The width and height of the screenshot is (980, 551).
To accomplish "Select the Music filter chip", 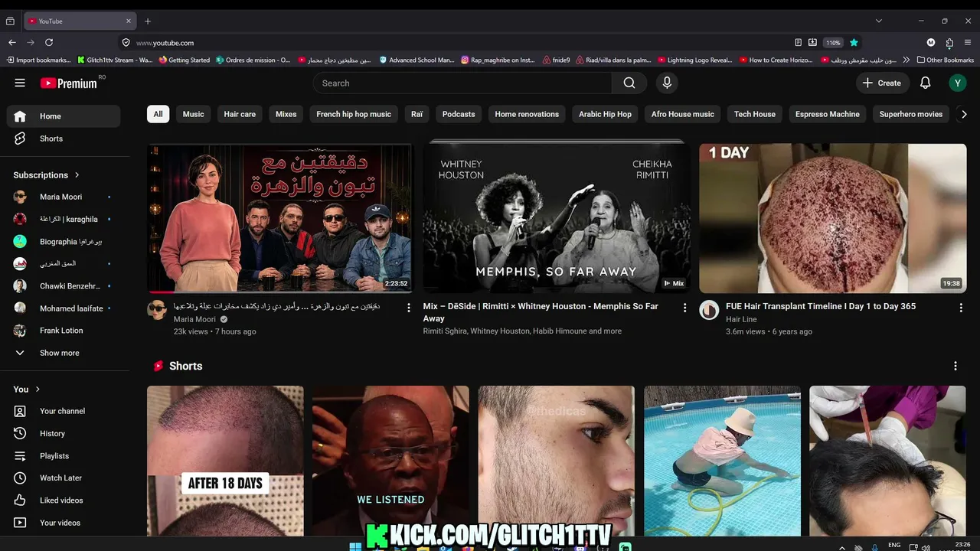I will [x=194, y=114].
